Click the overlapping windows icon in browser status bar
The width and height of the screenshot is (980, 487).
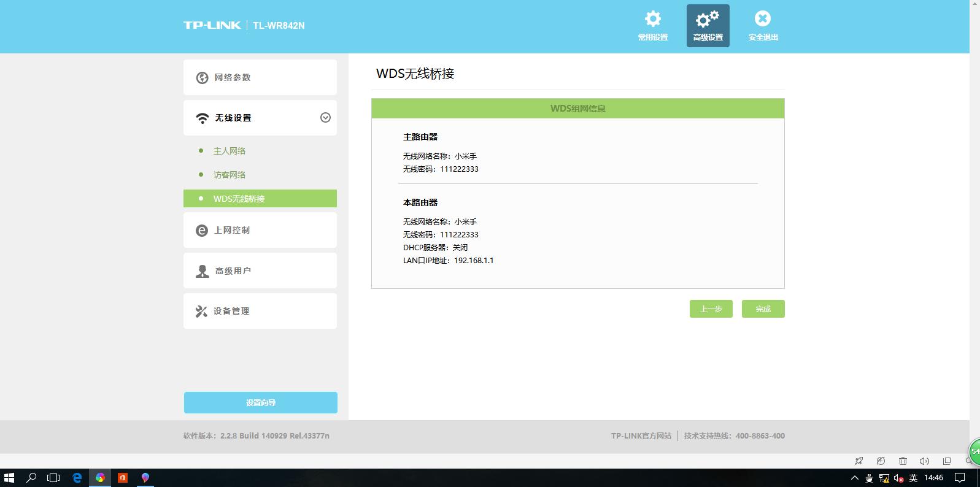947,461
